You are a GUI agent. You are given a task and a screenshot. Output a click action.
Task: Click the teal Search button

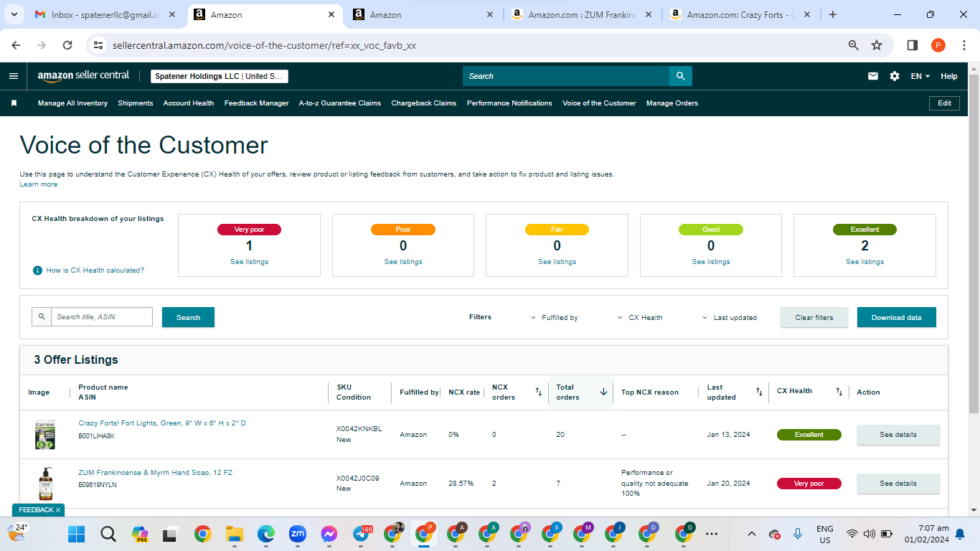pos(188,317)
